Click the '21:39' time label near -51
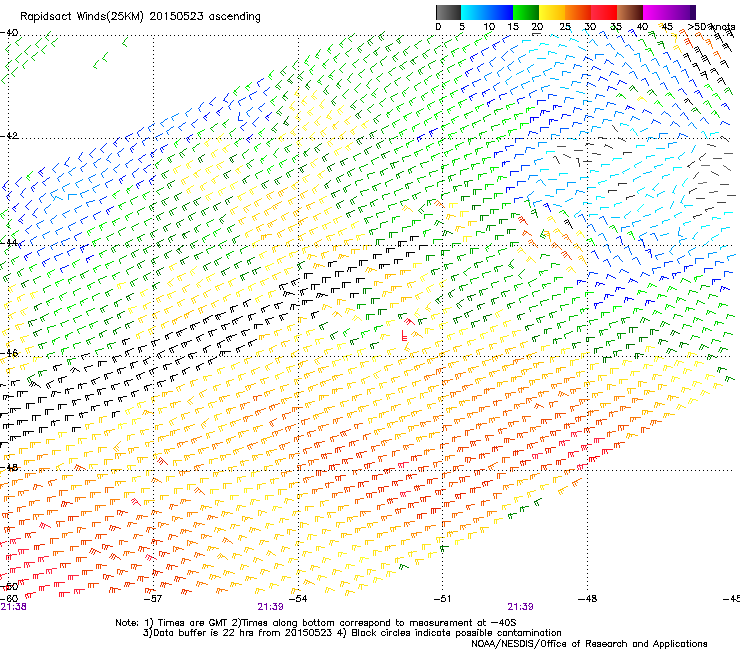Screen dimensions: 740x650 point(521,607)
